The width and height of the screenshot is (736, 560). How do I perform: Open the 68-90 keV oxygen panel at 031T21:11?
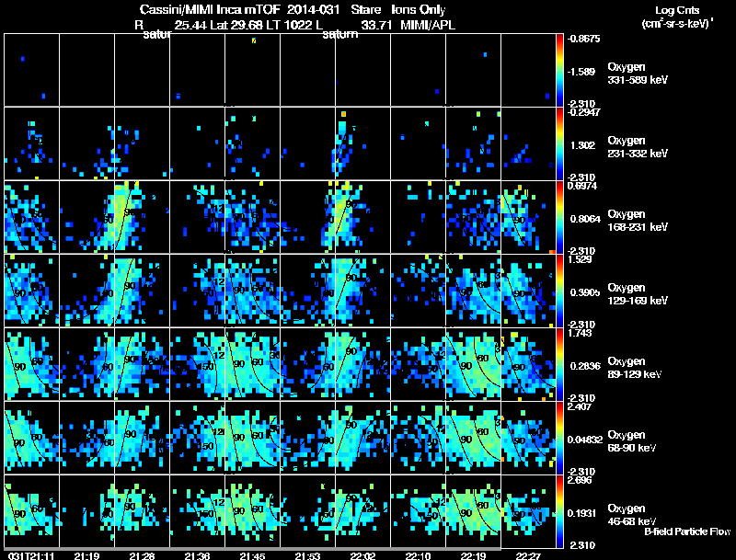tap(31, 438)
